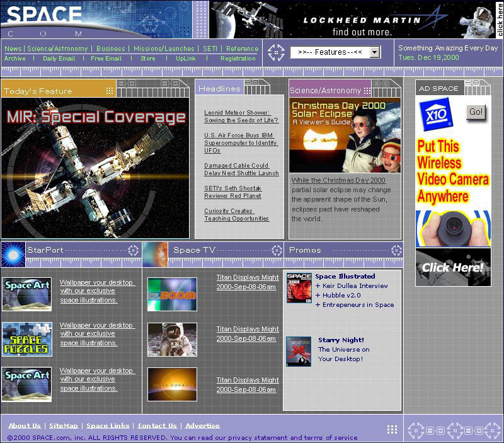
Task: Open the Space Puzzles thumbnail
Action: [x=27, y=340]
